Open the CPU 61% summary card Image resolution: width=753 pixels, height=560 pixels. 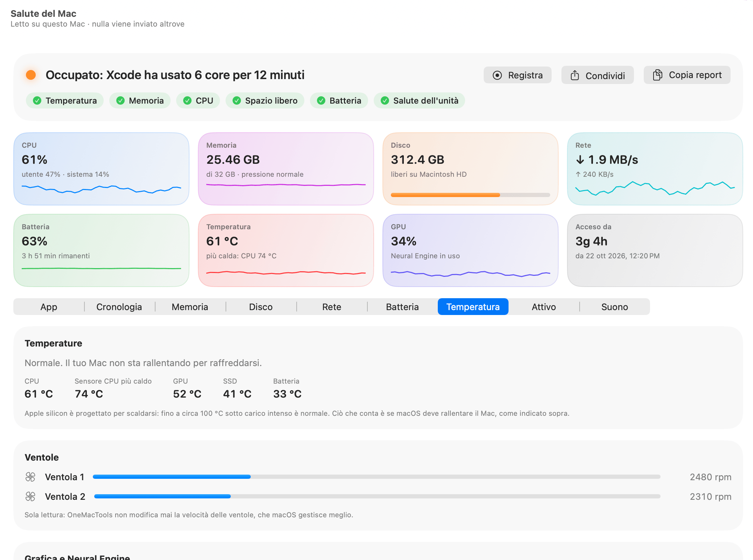click(101, 169)
